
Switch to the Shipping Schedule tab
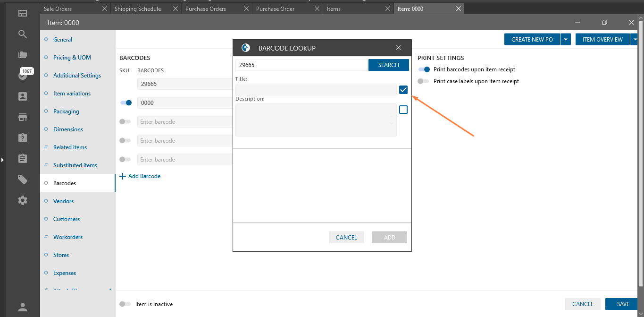coord(138,9)
